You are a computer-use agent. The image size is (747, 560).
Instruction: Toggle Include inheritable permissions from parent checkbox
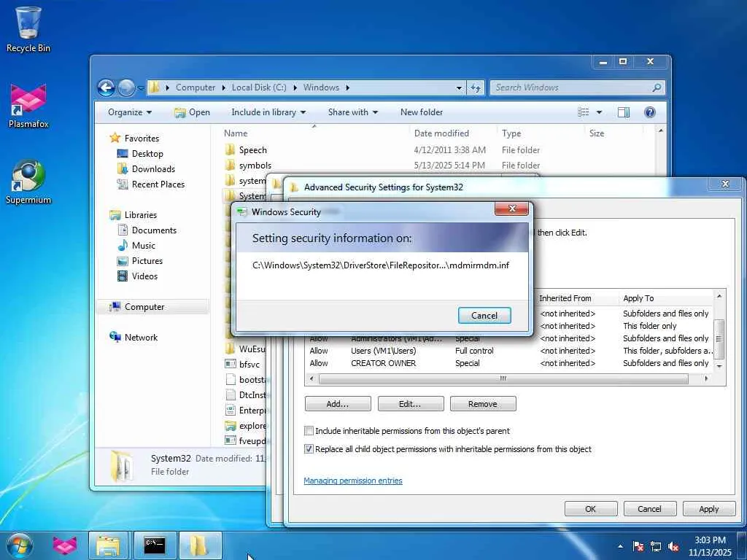(309, 431)
